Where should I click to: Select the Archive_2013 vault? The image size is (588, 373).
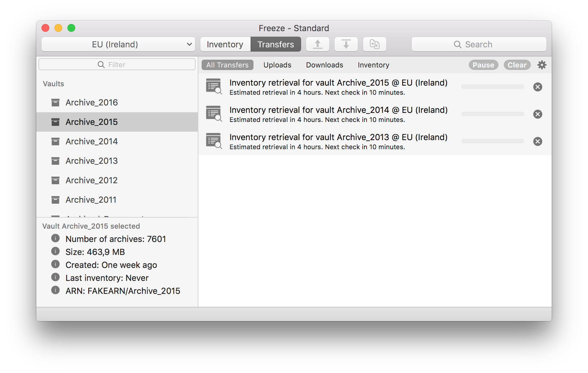click(117, 161)
